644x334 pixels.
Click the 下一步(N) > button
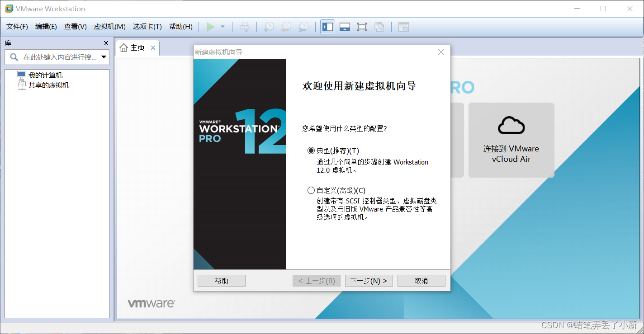(369, 281)
